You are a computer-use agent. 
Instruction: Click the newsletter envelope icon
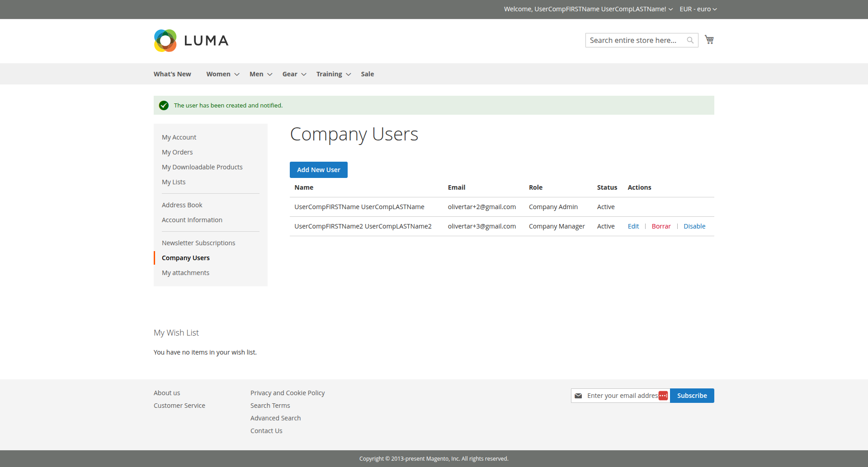(x=579, y=396)
